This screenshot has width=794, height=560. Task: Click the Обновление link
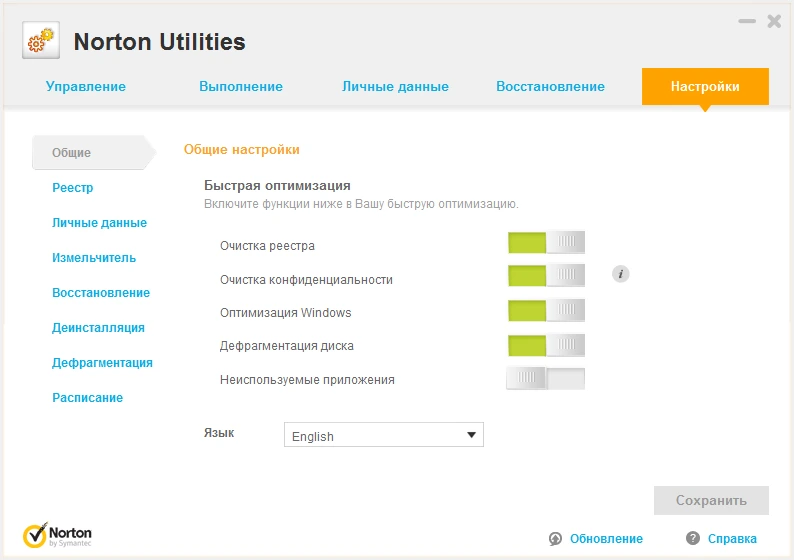tap(606, 539)
